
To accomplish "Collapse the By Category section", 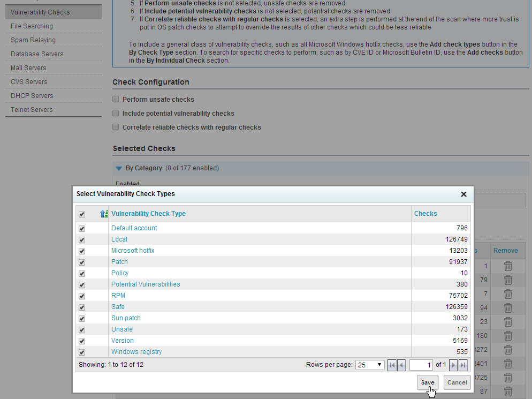I will coord(118,168).
